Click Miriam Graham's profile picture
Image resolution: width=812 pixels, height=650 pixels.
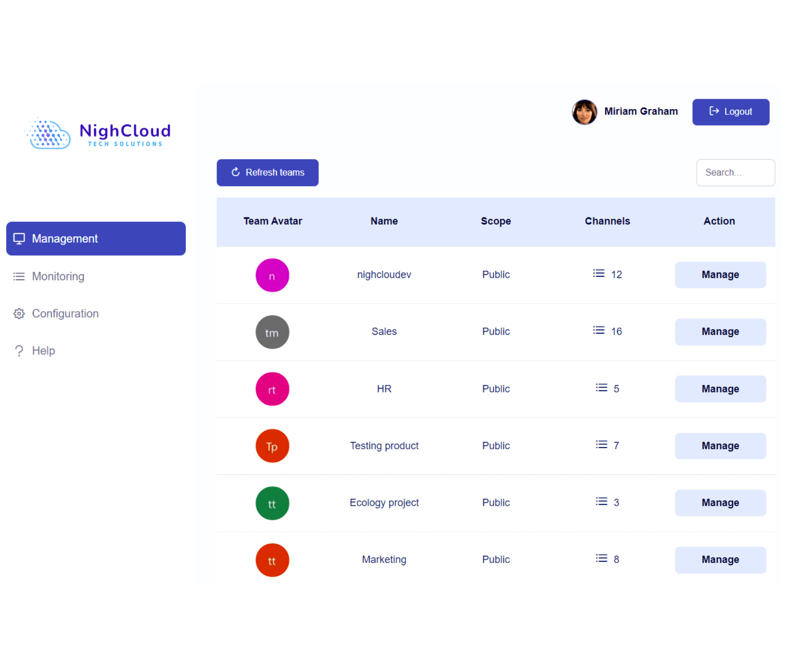coord(584,112)
